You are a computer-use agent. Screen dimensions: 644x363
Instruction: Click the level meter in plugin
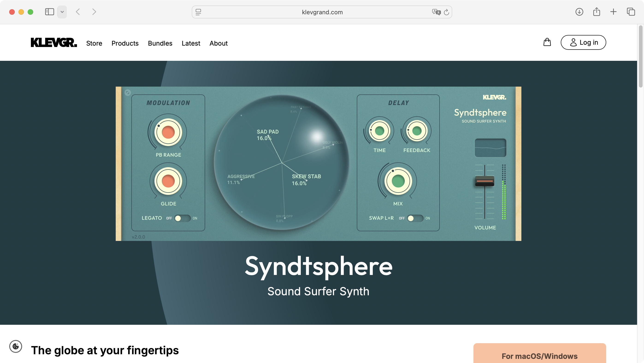[x=504, y=192]
